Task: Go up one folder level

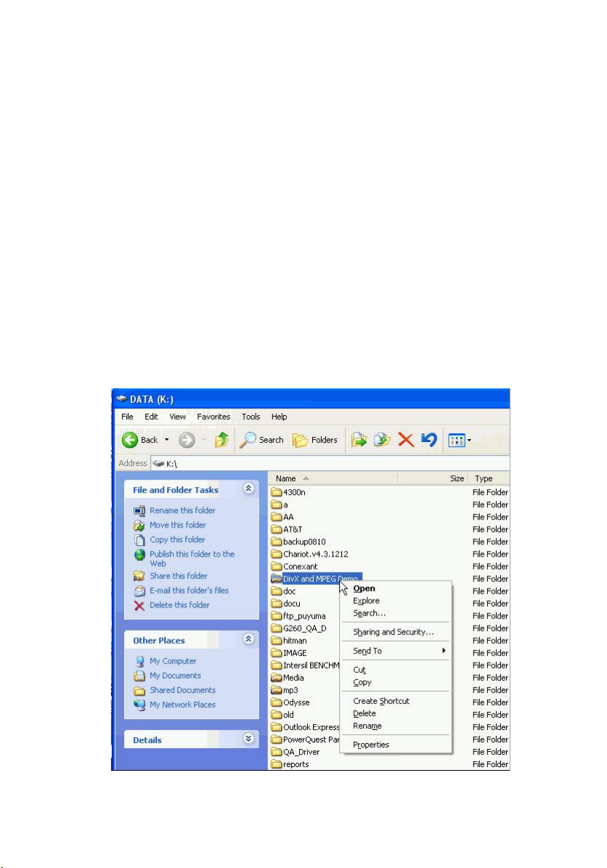Action: [221, 440]
